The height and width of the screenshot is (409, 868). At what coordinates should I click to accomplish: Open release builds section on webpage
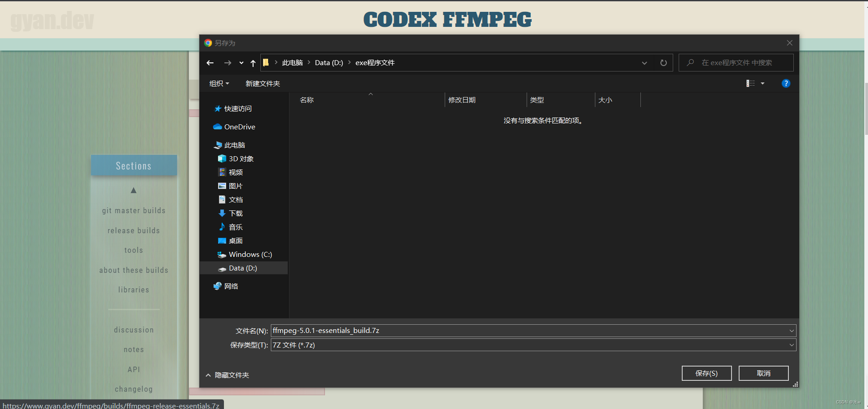(134, 230)
